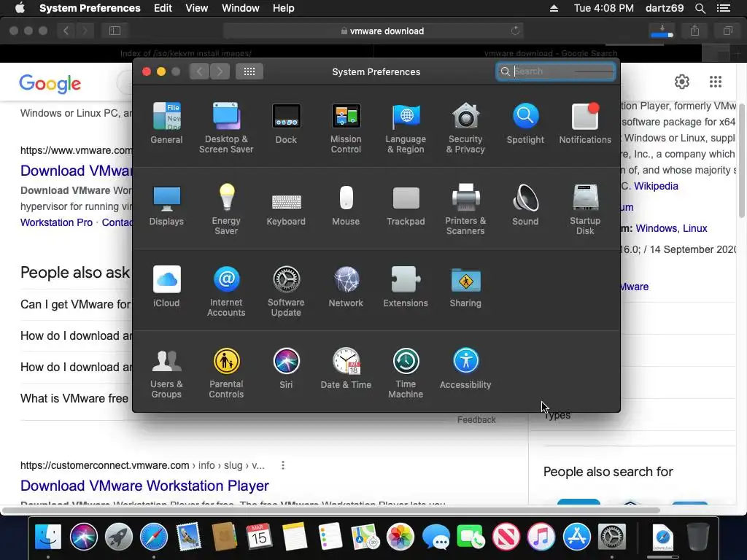Open Desktop & Screen Saver preferences

point(226,128)
